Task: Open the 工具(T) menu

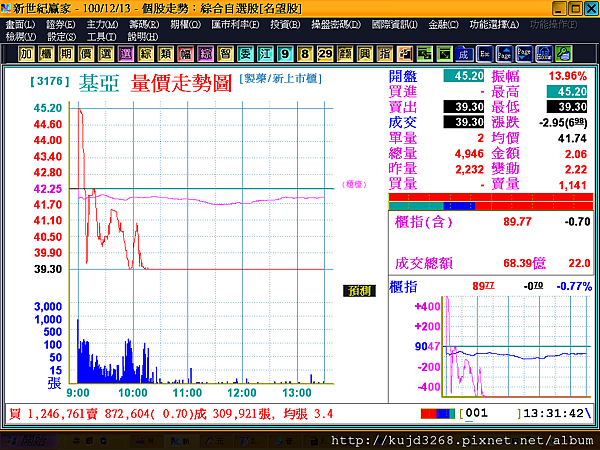Action: click(102, 37)
